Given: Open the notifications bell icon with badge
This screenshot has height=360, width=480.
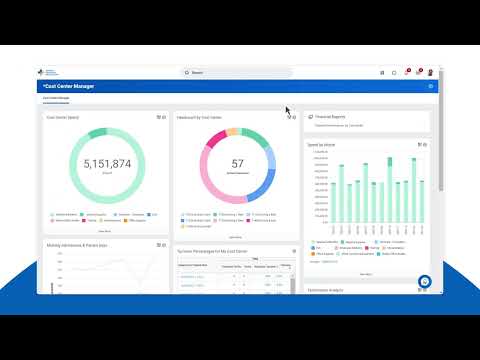Looking at the screenshot, I should click(407, 72).
